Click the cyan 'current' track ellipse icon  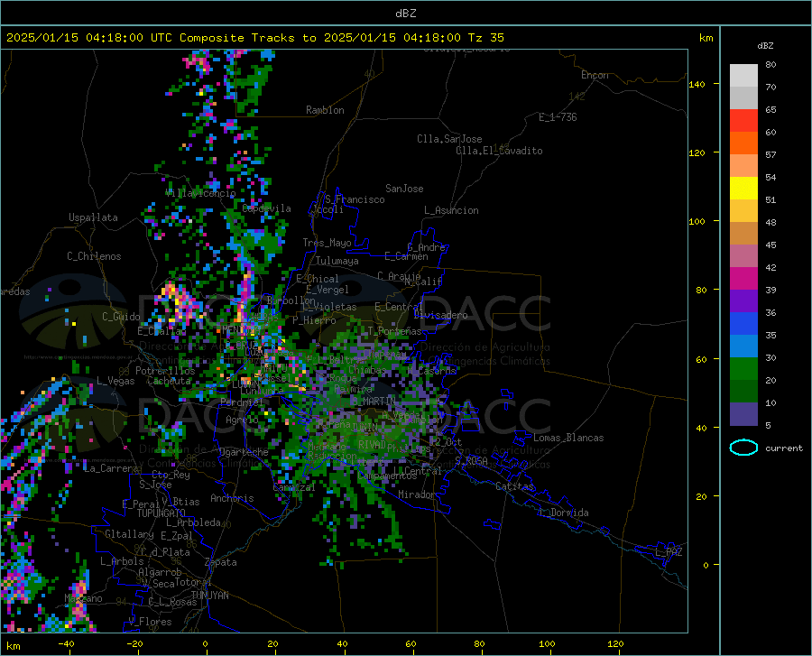click(x=743, y=448)
